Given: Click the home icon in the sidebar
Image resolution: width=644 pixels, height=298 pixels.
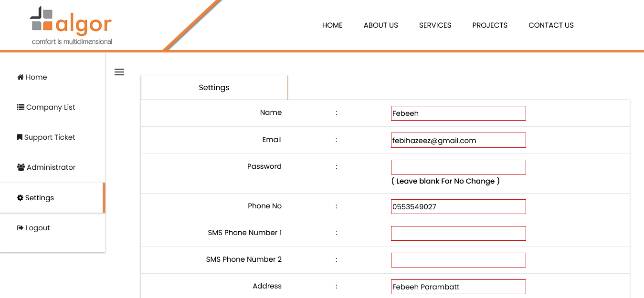Looking at the screenshot, I should point(21,77).
